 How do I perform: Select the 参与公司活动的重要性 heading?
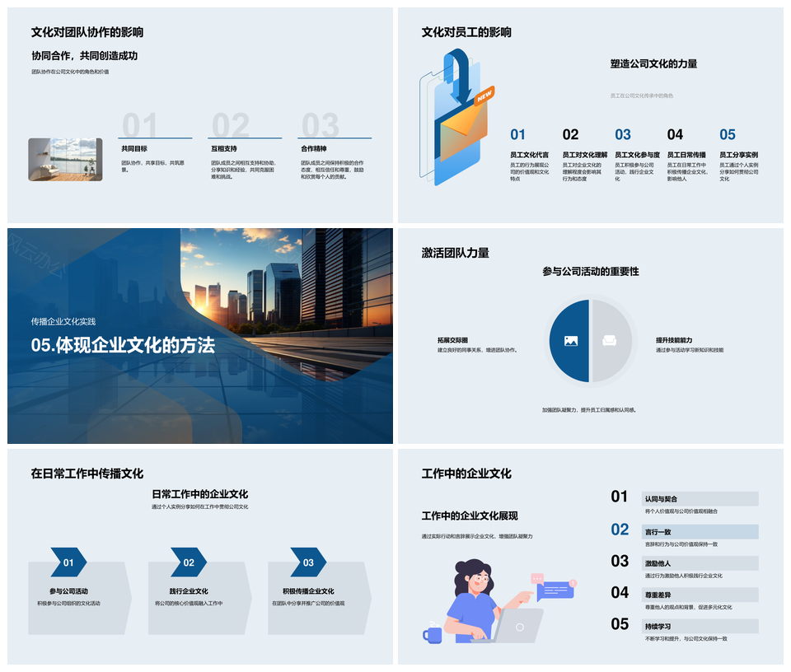(590, 271)
